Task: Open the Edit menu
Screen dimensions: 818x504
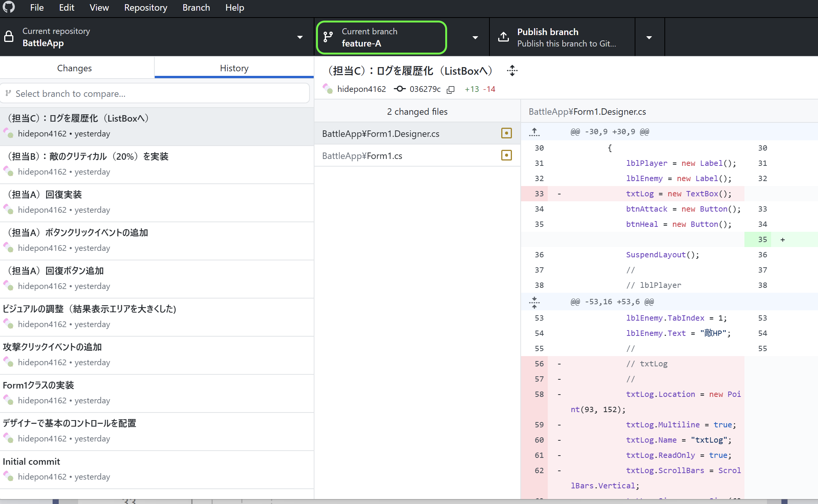Action: pos(67,8)
